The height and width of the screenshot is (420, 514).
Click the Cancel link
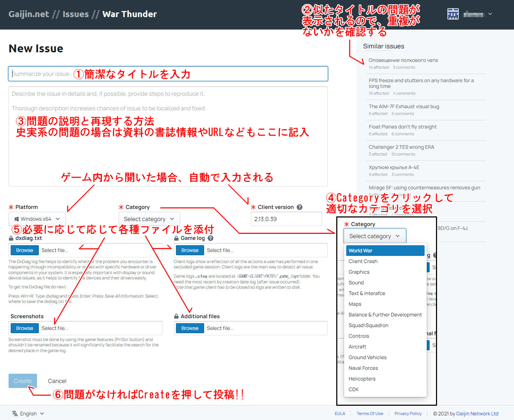pyautogui.click(x=57, y=381)
